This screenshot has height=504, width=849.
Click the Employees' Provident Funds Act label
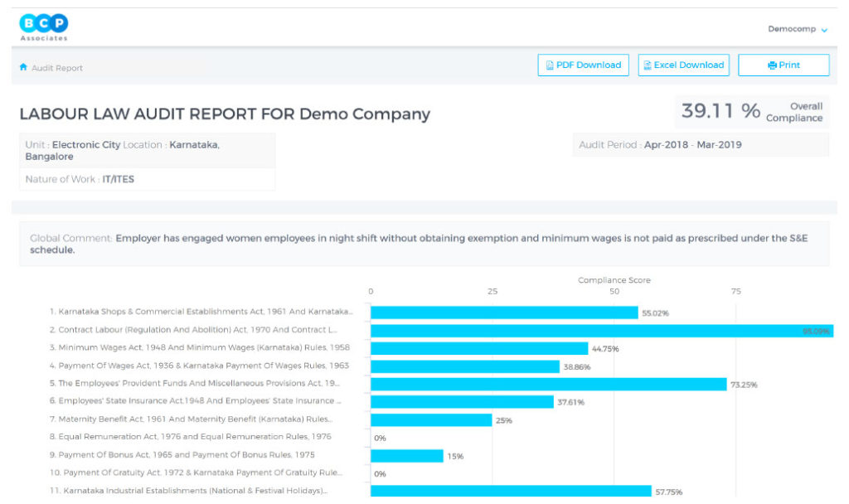pos(194,383)
